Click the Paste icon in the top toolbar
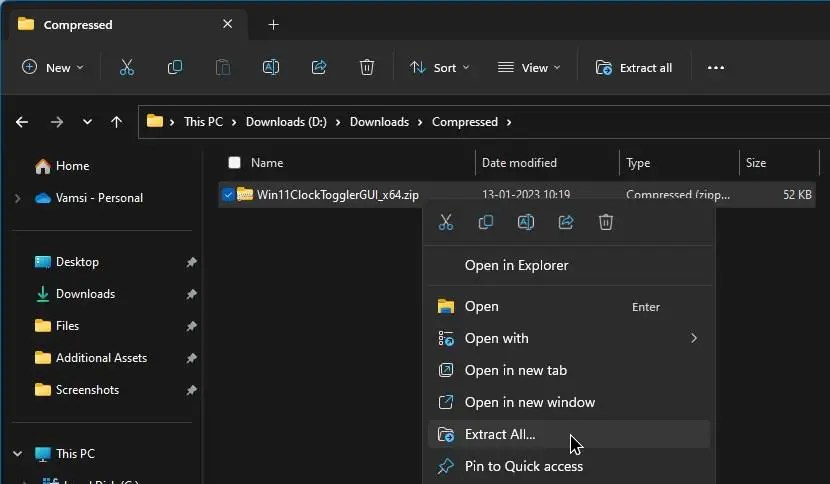Image resolution: width=830 pixels, height=484 pixels. pos(223,67)
